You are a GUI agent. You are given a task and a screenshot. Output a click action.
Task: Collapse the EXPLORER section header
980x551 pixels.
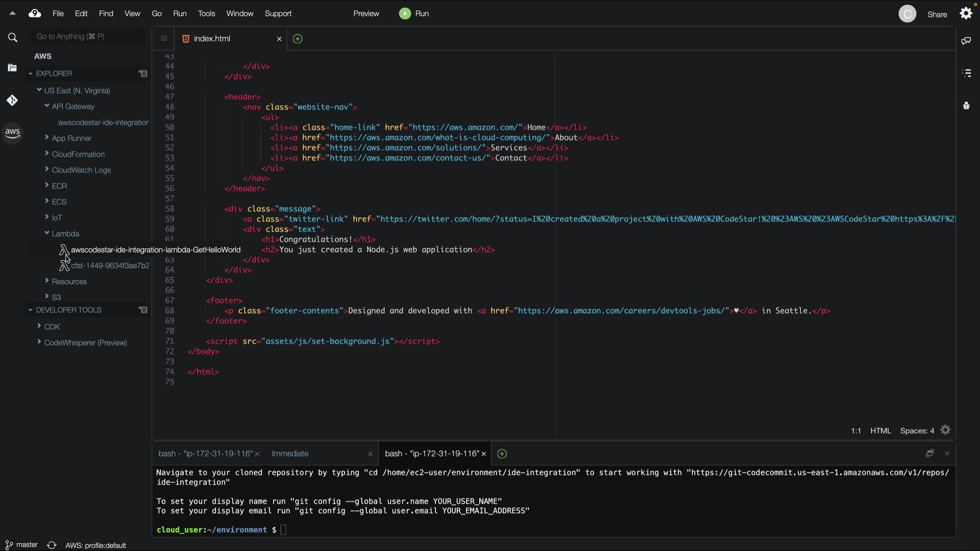click(x=31, y=73)
